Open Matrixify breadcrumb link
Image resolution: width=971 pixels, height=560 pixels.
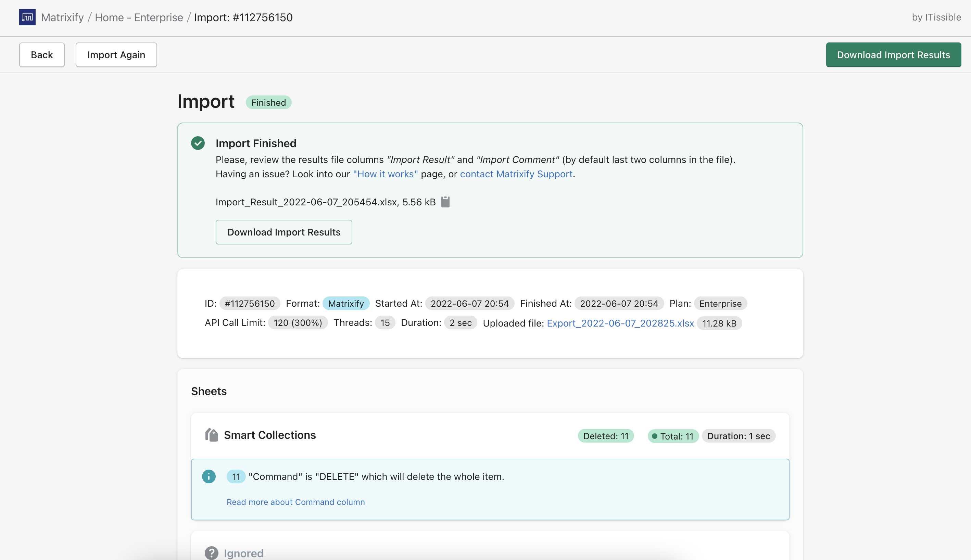coord(62,17)
